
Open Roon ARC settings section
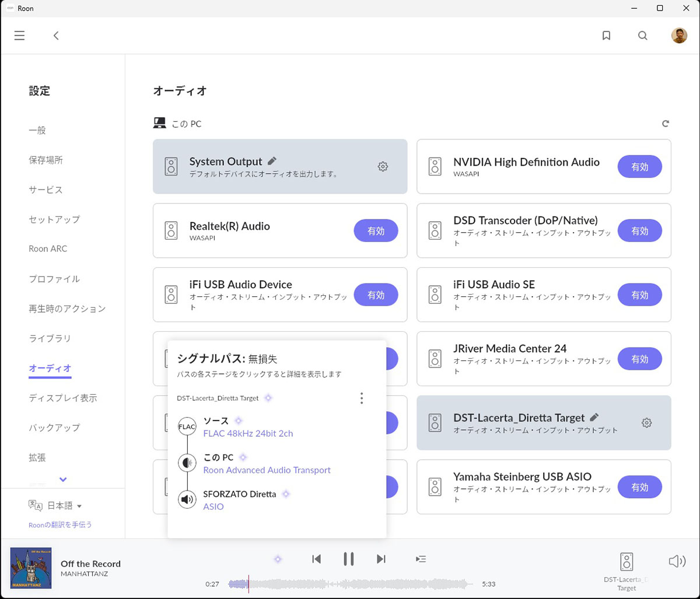click(x=48, y=248)
